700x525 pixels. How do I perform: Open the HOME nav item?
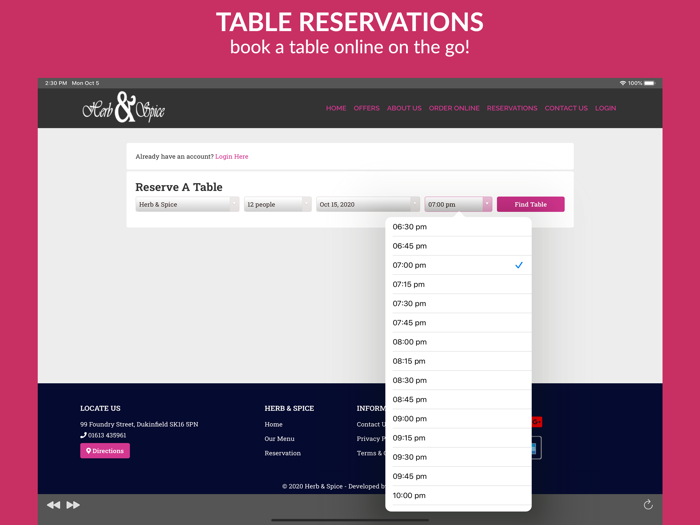pos(336,108)
